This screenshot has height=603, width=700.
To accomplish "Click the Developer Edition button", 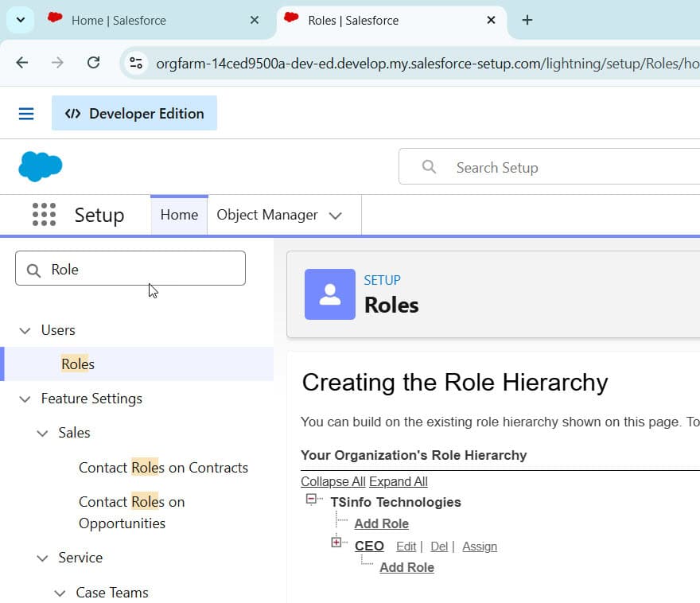I will (x=134, y=114).
